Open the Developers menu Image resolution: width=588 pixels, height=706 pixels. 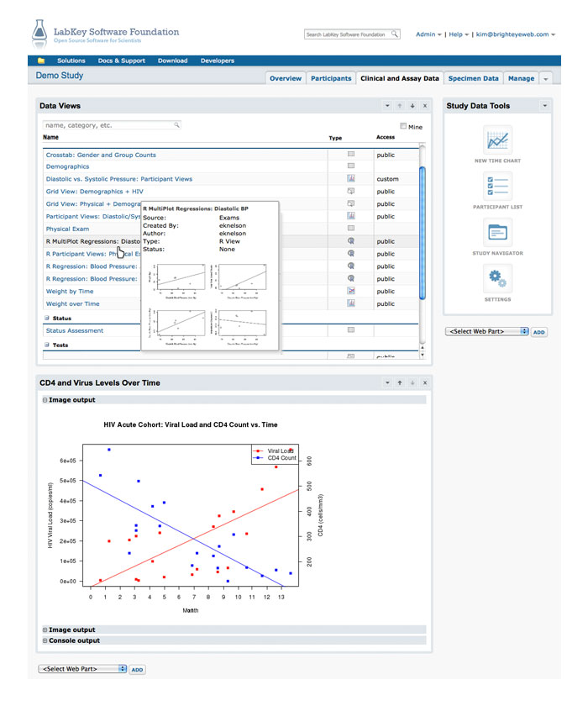218,61
